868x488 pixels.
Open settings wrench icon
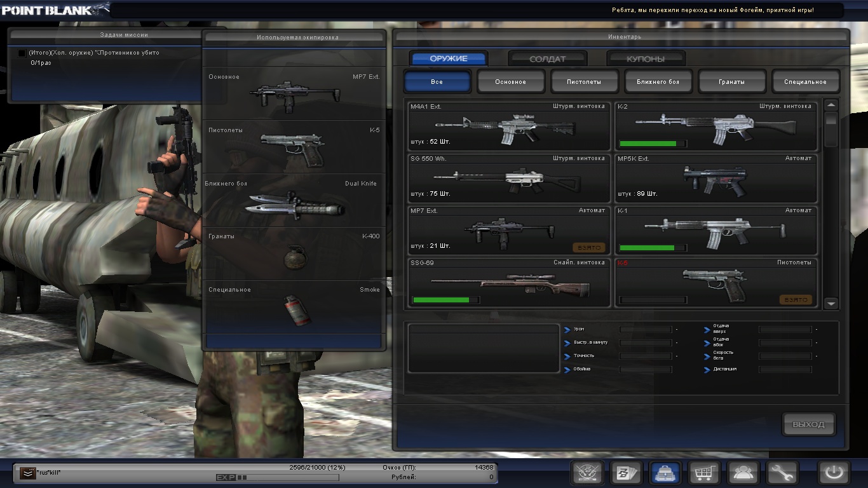pos(782,473)
